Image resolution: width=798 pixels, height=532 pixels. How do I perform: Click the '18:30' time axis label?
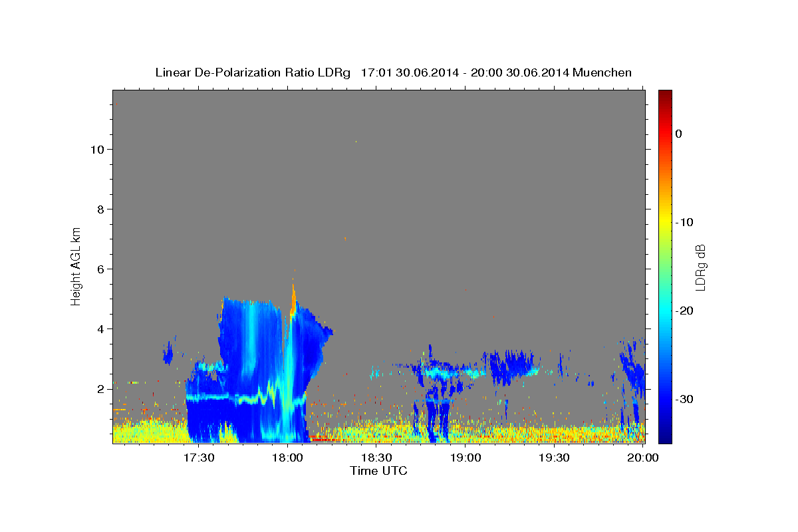(x=377, y=458)
